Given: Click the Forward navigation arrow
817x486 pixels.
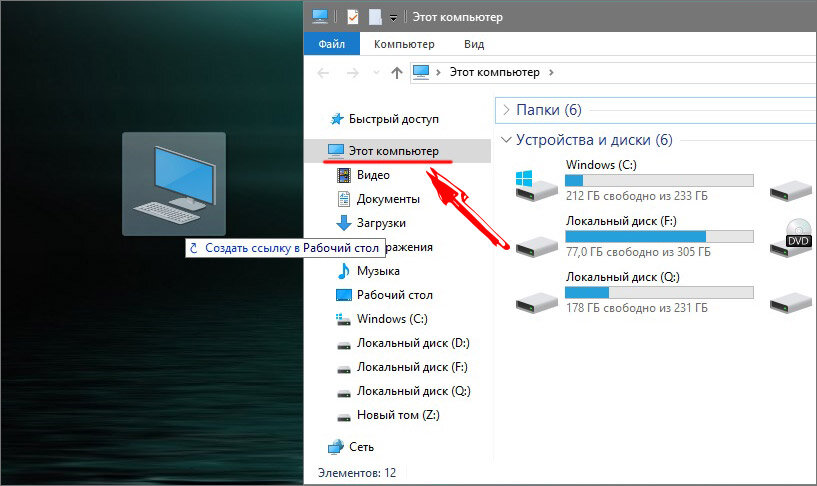Looking at the screenshot, I should pyautogui.click(x=353, y=73).
